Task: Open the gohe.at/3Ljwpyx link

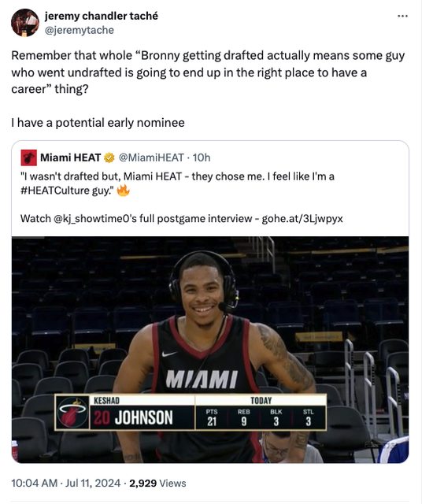Action: (302, 219)
